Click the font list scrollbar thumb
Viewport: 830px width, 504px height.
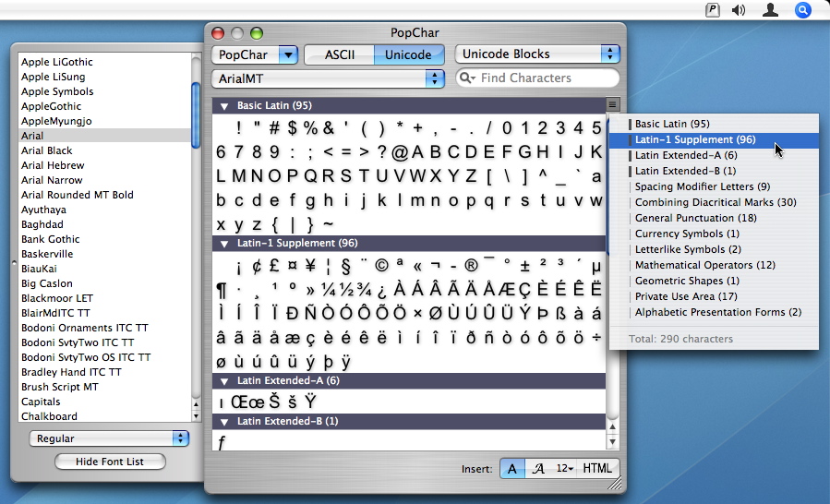point(196,114)
